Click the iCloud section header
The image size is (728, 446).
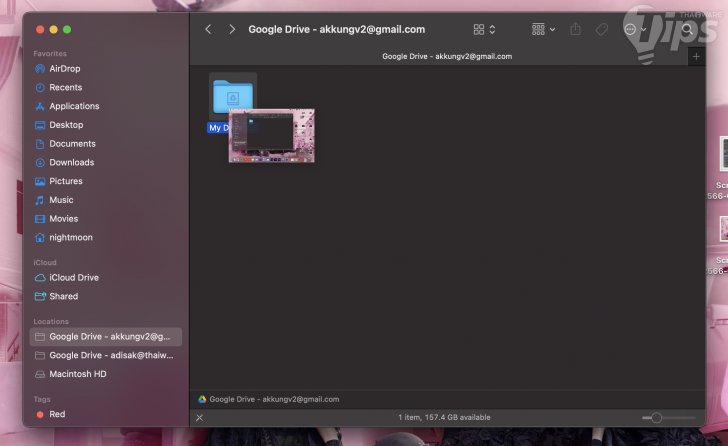[45, 262]
